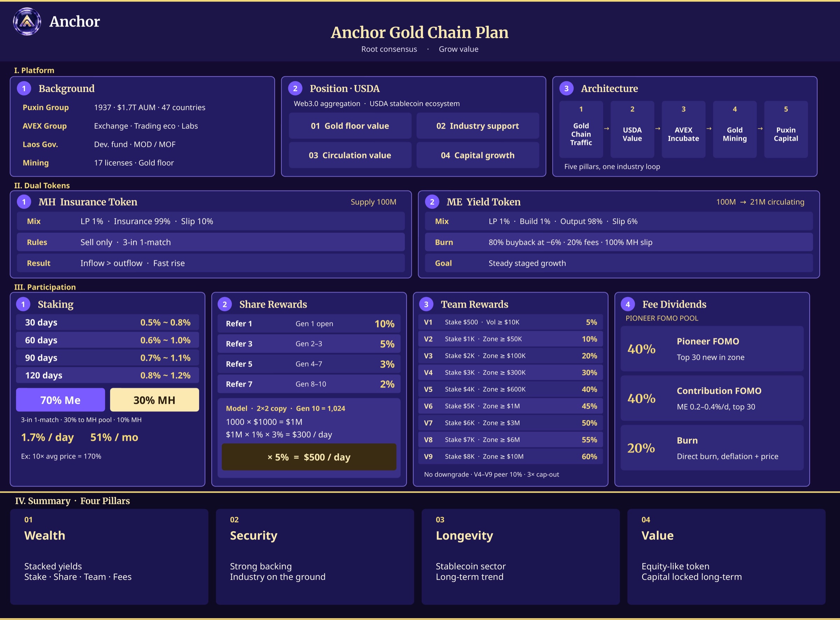
Task: Click the AVEX Incubate pillar card
Action: pos(684,130)
